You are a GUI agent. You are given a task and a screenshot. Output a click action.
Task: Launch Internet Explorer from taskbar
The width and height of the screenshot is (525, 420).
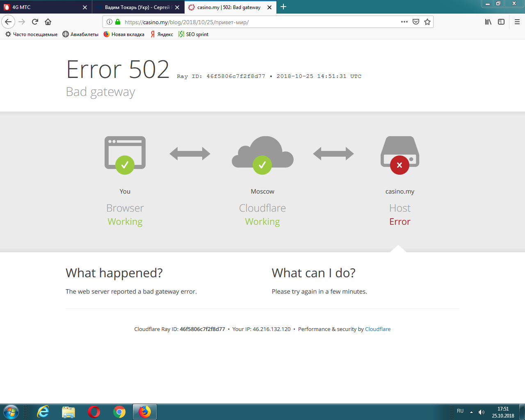pos(43,412)
